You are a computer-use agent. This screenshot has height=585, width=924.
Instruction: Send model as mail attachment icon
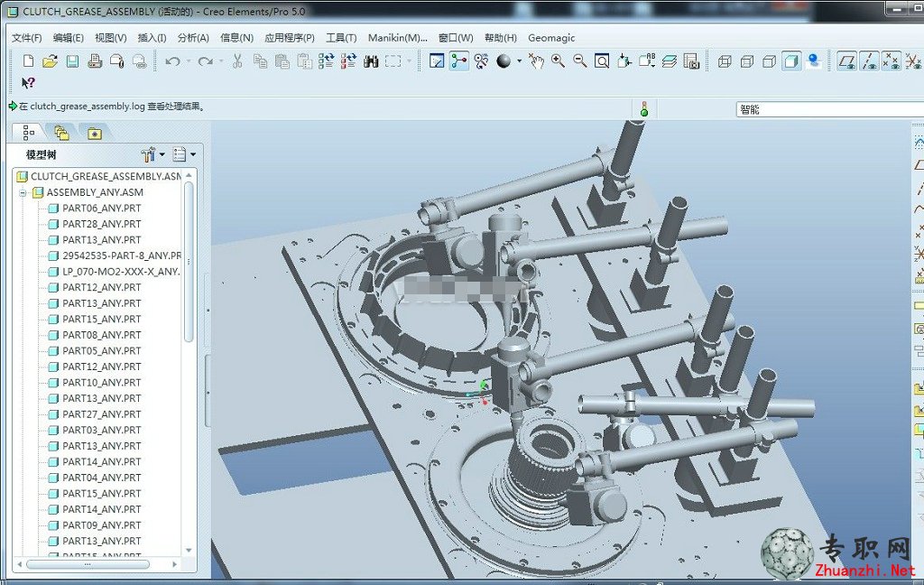pos(116,60)
